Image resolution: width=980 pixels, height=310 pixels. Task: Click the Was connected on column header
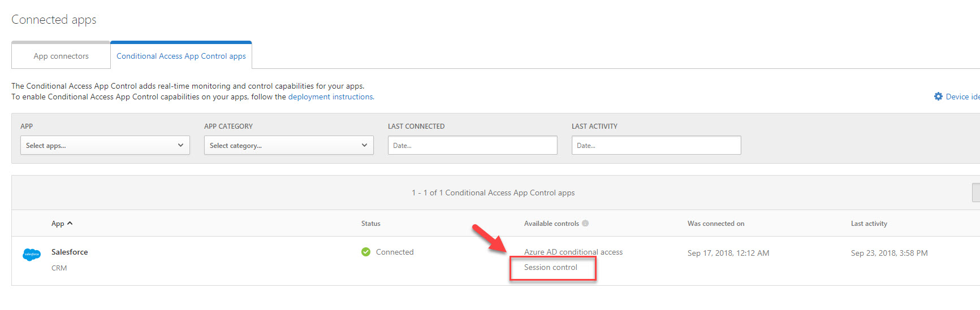point(716,224)
